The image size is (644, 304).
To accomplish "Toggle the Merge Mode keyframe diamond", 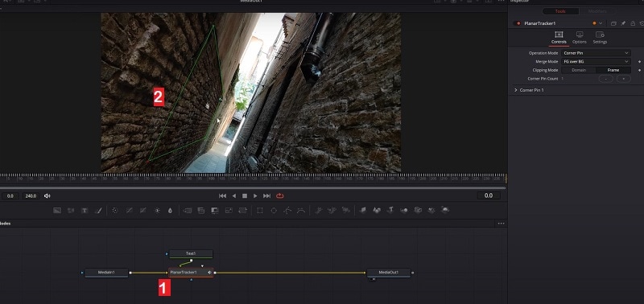I will [x=639, y=62].
